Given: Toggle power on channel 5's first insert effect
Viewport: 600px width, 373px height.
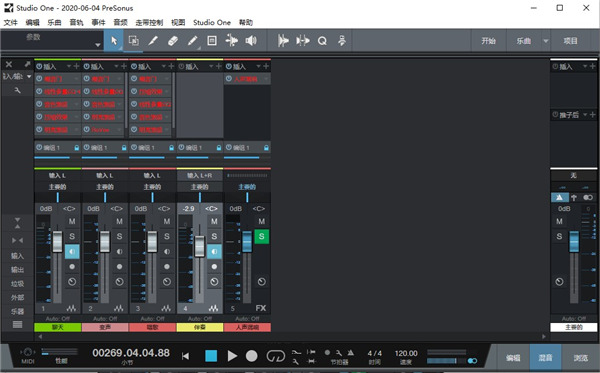Looking at the screenshot, I should click(x=229, y=79).
